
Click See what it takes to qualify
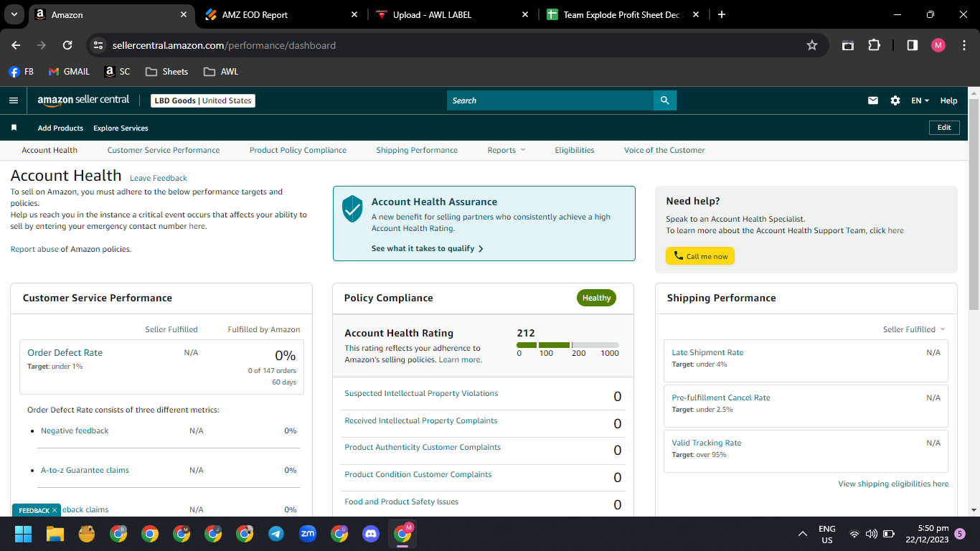coord(428,248)
